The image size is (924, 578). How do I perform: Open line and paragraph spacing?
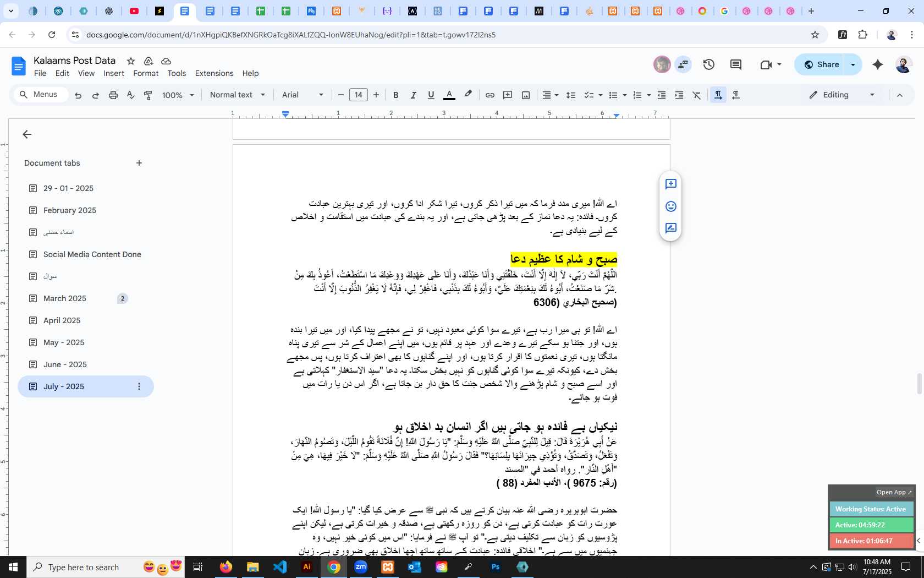click(571, 95)
